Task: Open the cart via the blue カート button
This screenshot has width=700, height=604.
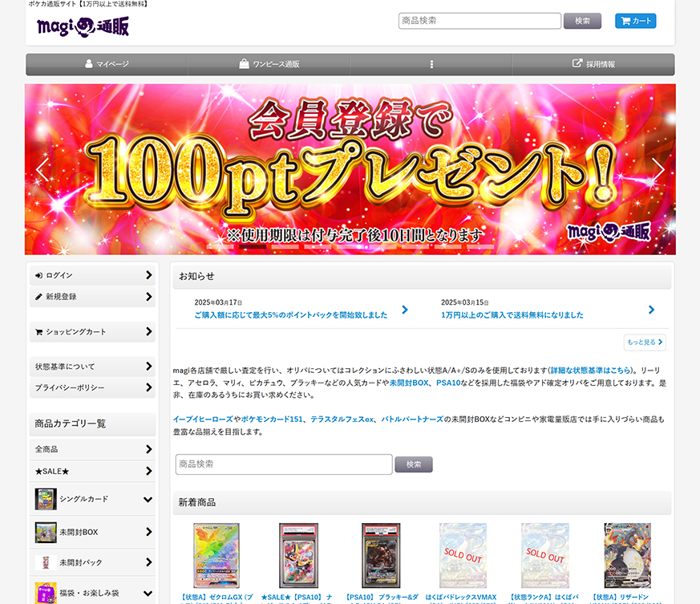Action: tap(635, 21)
